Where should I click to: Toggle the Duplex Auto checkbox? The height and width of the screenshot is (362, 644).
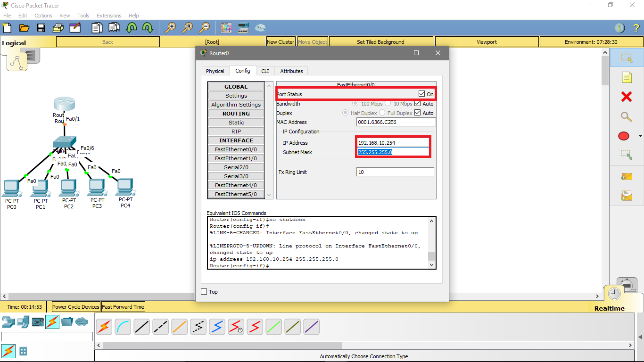click(418, 113)
